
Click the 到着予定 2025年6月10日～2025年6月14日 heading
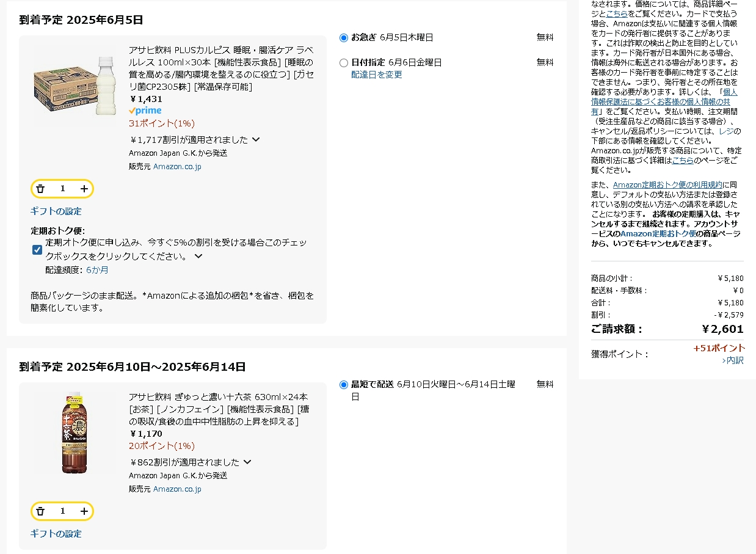point(133,367)
